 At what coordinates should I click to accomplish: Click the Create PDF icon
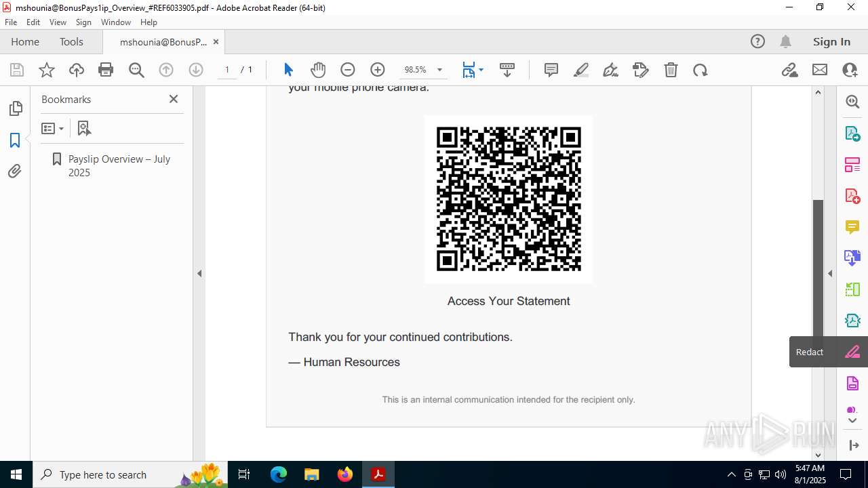click(852, 196)
